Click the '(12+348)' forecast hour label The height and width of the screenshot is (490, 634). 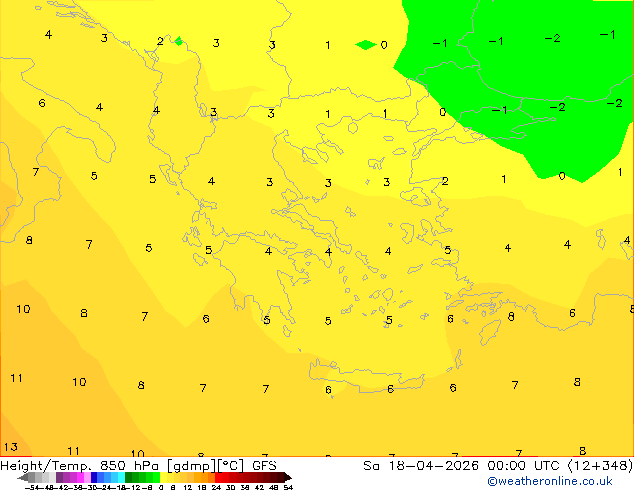click(600, 465)
